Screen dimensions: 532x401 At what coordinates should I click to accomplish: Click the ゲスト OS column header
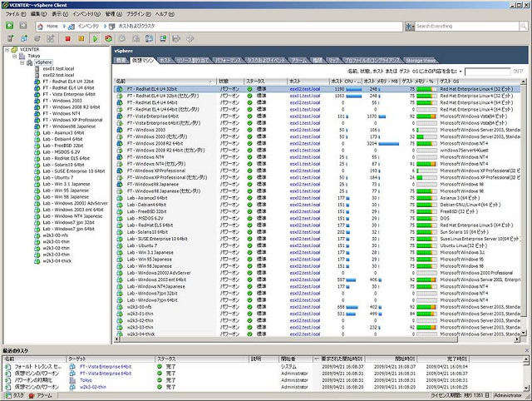tap(479, 82)
